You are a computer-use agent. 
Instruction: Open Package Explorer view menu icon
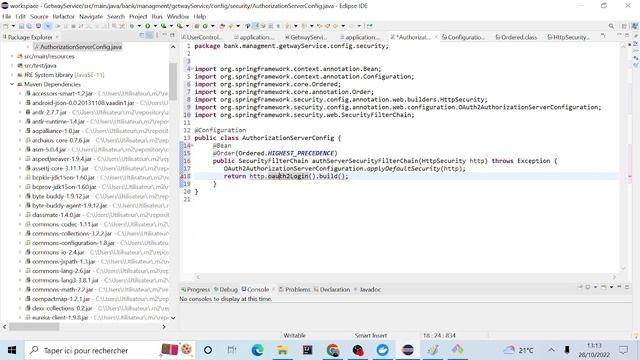pyautogui.click(x=157, y=35)
